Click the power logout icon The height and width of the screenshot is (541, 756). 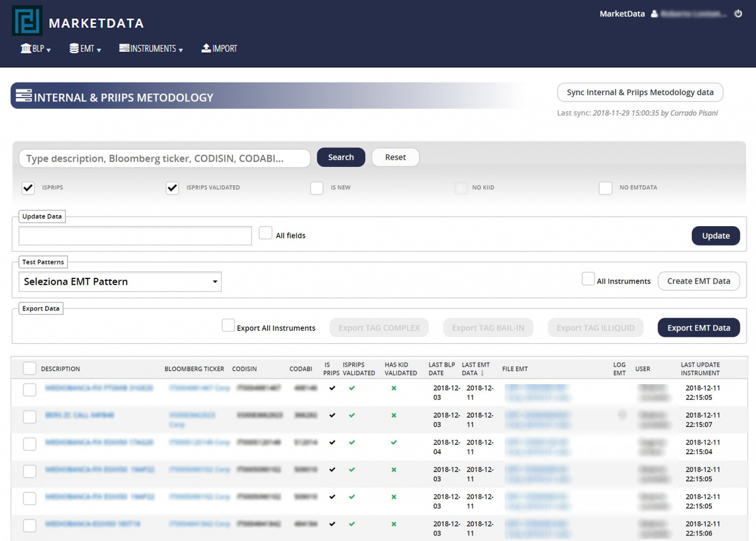tap(738, 14)
